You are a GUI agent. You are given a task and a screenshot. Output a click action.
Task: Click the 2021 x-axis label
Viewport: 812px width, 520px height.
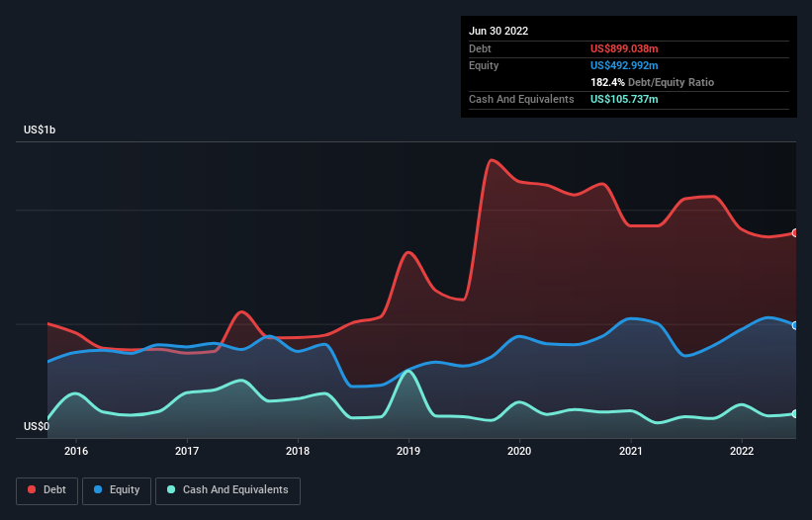coord(631,451)
